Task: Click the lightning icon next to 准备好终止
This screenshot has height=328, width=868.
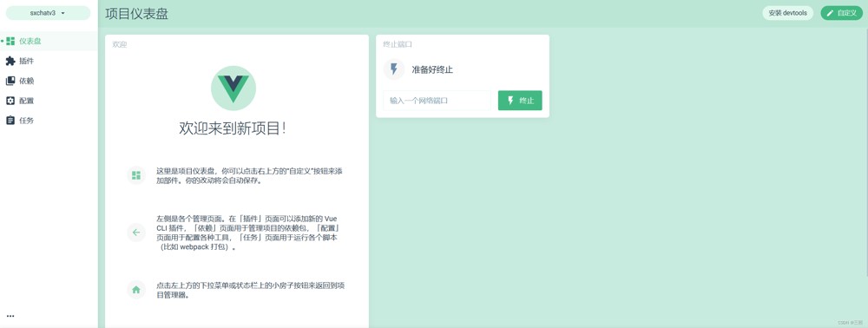Action: [x=394, y=69]
